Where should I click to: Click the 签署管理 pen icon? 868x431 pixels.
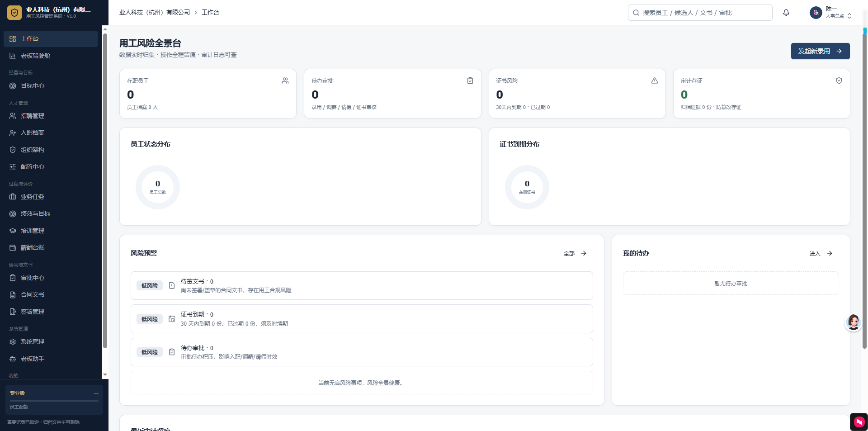click(x=13, y=312)
